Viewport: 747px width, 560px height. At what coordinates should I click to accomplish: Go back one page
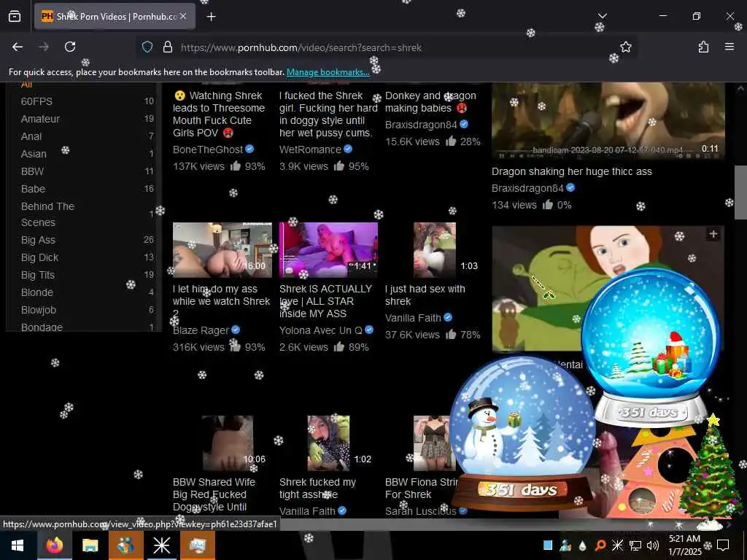tap(18, 47)
